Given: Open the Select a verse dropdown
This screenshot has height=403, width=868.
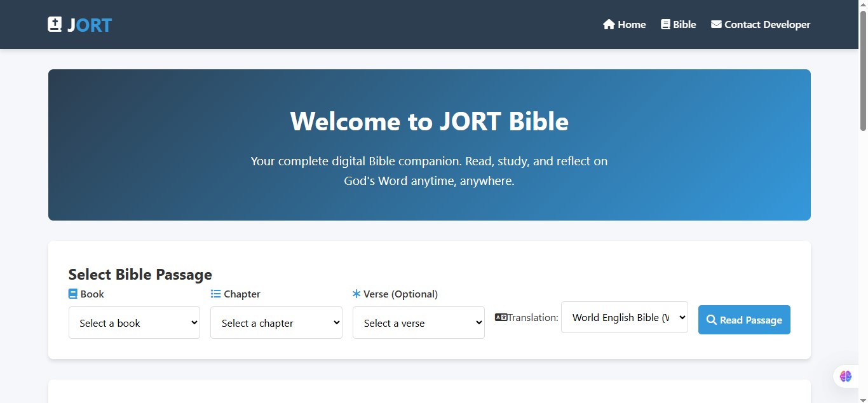Looking at the screenshot, I should [418, 322].
